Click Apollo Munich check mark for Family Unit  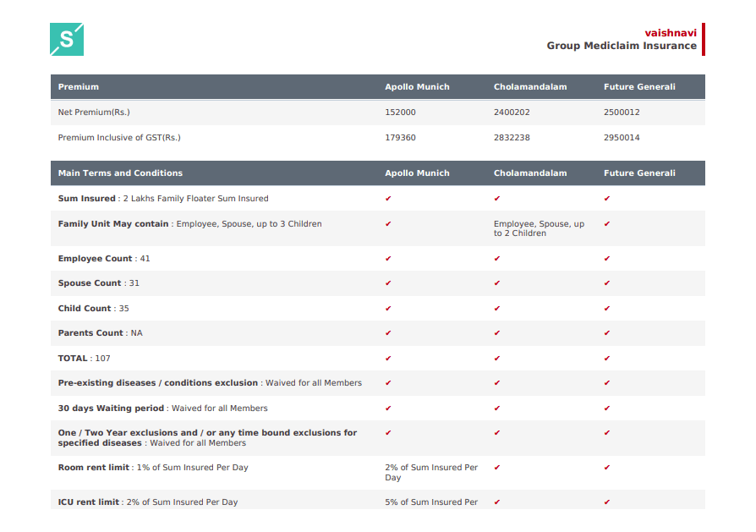[x=388, y=224]
